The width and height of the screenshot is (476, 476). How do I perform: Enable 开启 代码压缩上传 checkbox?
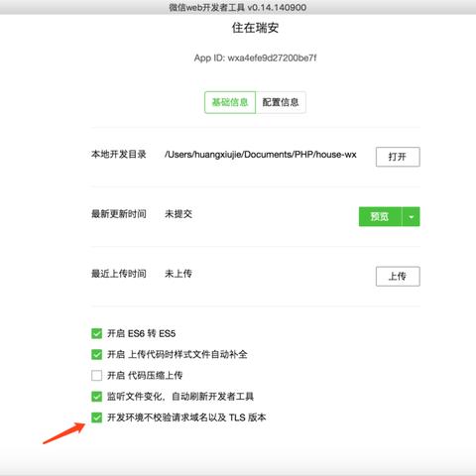coord(96,376)
